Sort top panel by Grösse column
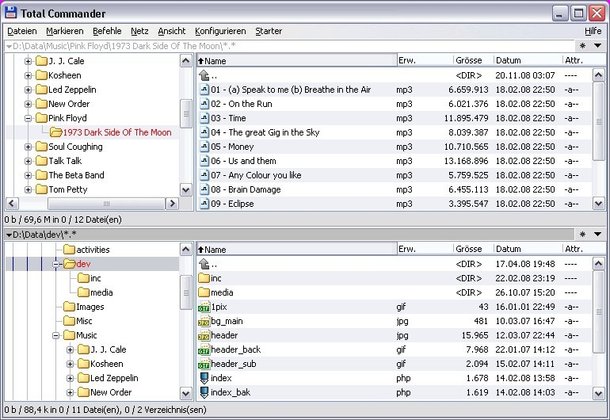Viewport: 610px width, 420px height. pos(468,61)
